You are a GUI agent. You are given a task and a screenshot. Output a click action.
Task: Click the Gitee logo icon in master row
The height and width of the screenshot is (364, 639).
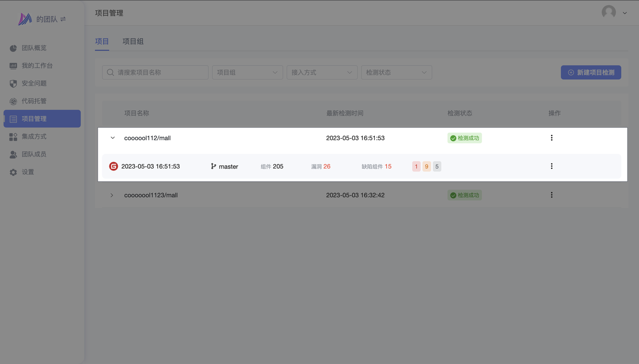coord(114,167)
